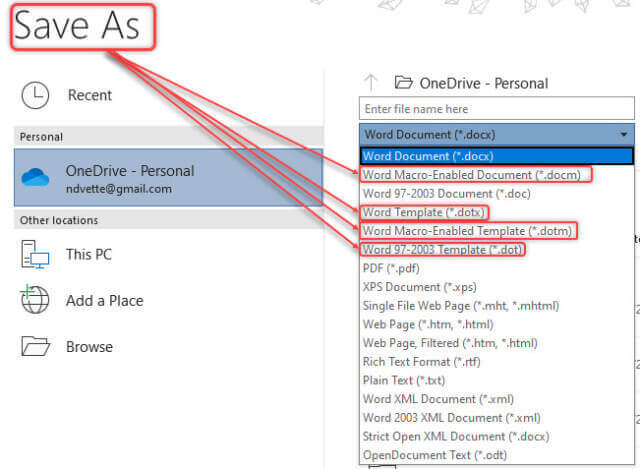Select Word 2003 XML Document (*.xml)

coord(451,418)
